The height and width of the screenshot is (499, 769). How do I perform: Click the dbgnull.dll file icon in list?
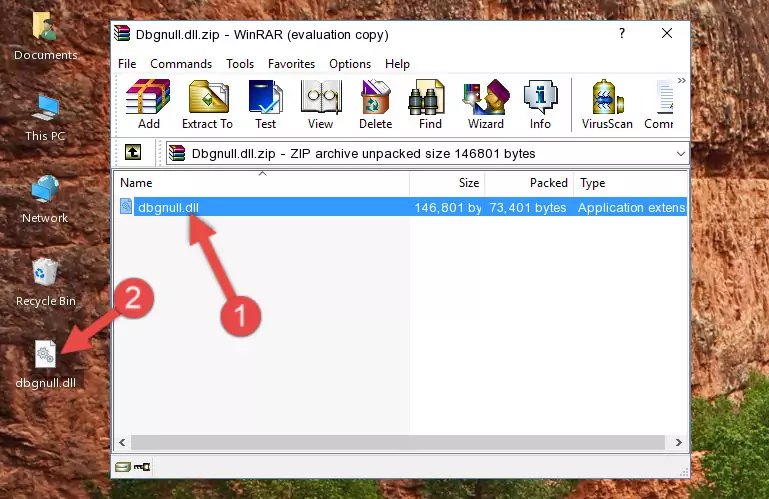click(x=126, y=207)
